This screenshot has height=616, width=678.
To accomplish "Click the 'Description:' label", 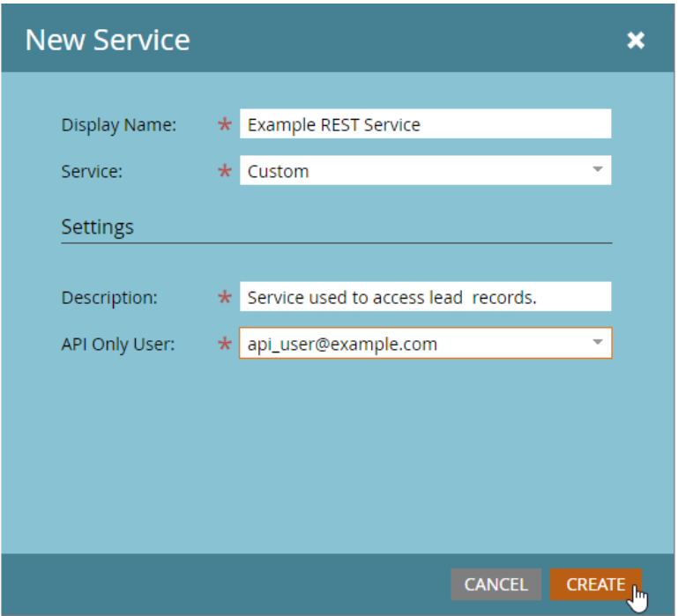I will click(109, 298).
